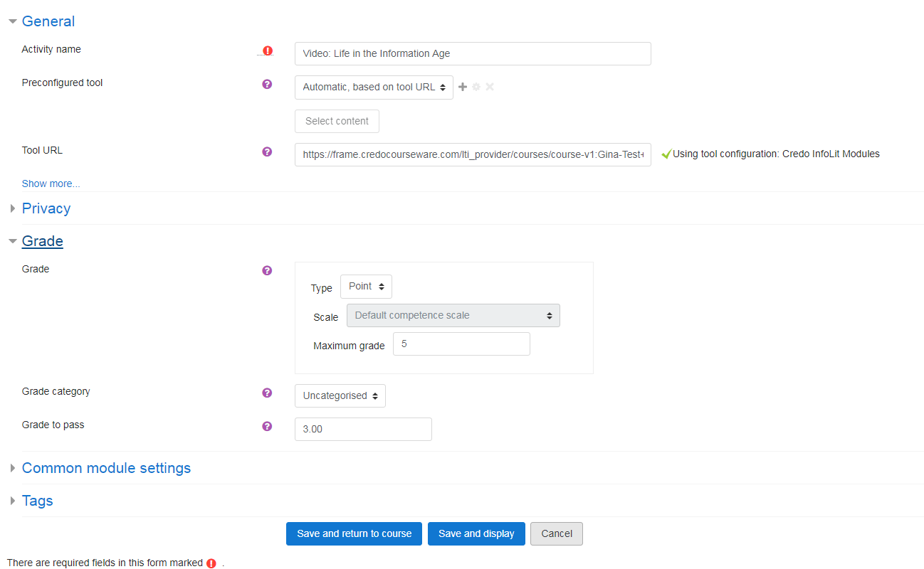
Task: Click Save and display button
Action: pyautogui.click(x=476, y=533)
